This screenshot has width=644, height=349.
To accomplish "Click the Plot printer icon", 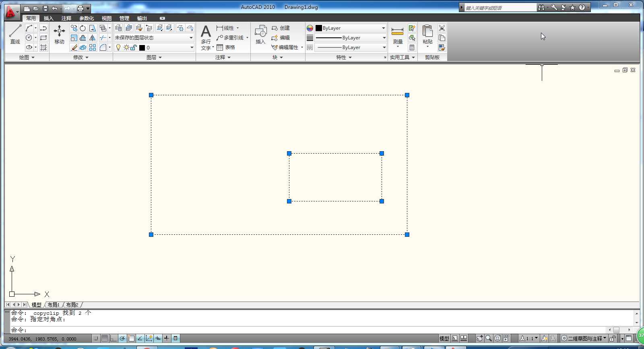I will [80, 8].
